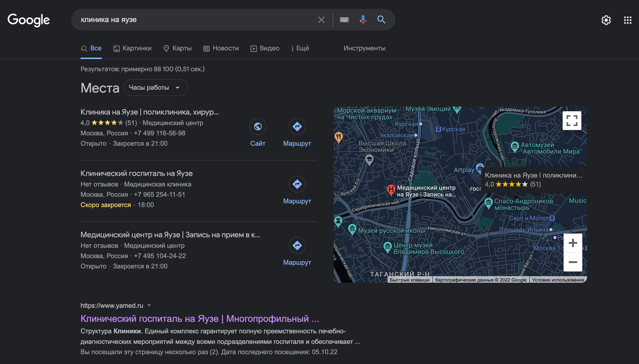This screenshot has width=639, height=364.
Task: Open the Места heading link
Action: pos(100,88)
